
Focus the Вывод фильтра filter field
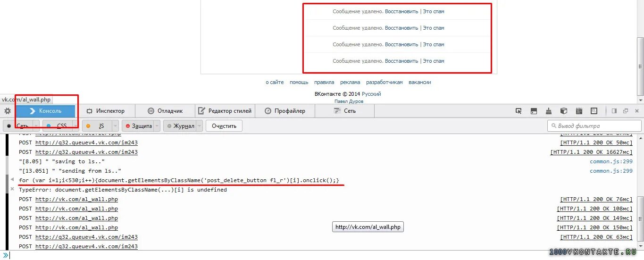594,126
